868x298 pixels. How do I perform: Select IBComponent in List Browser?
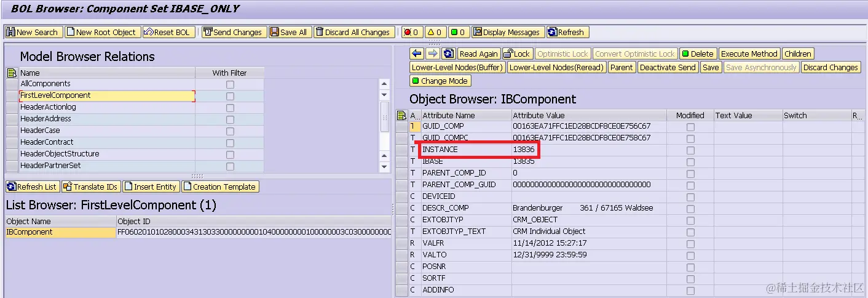click(60, 232)
